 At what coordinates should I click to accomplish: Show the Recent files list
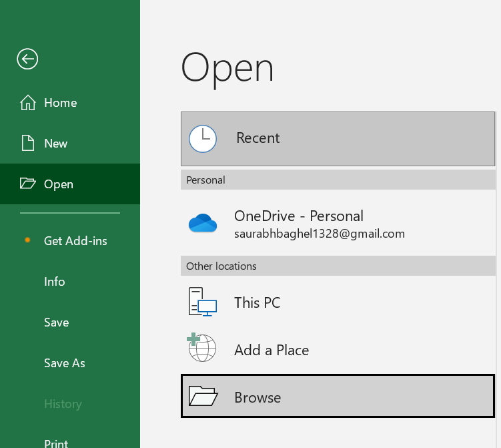click(258, 138)
